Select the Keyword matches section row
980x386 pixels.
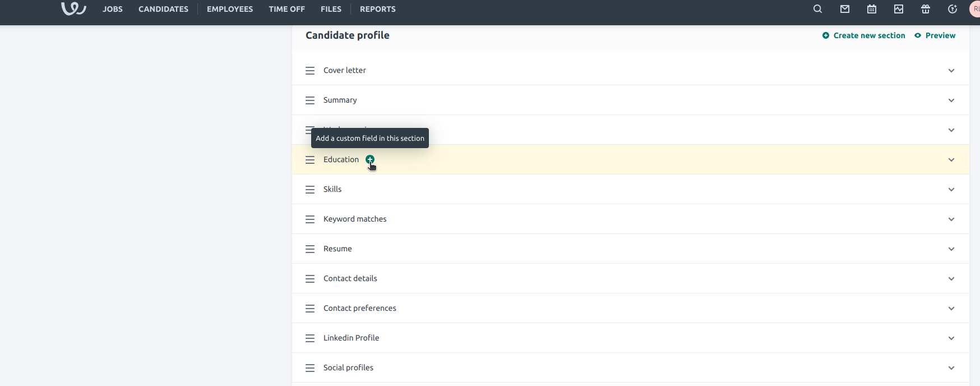pyautogui.click(x=354, y=219)
